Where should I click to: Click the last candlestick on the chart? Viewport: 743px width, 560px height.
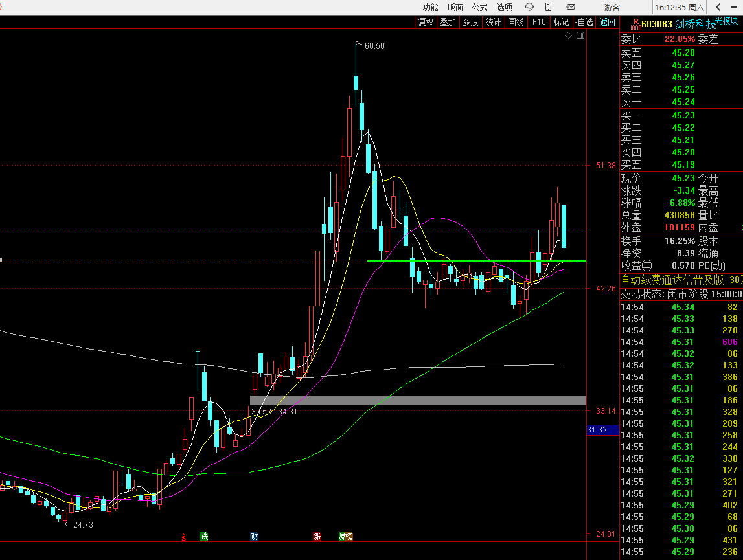(564, 227)
